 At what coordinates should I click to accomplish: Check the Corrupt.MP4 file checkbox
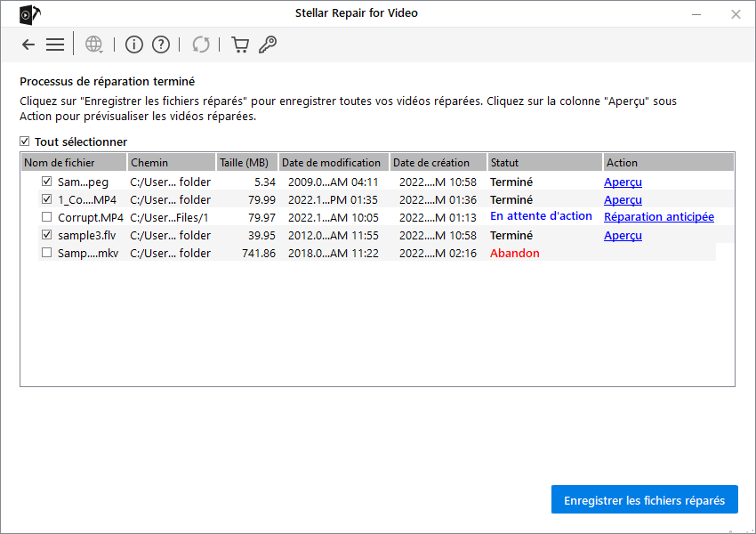(47, 217)
